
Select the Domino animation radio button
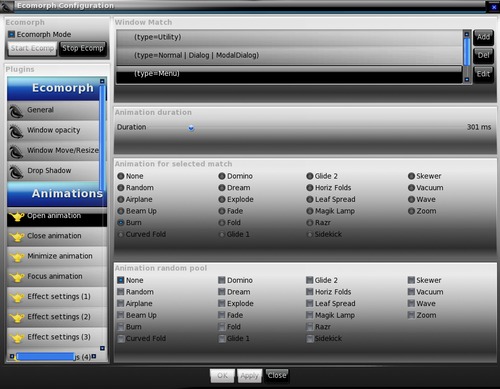(222, 176)
